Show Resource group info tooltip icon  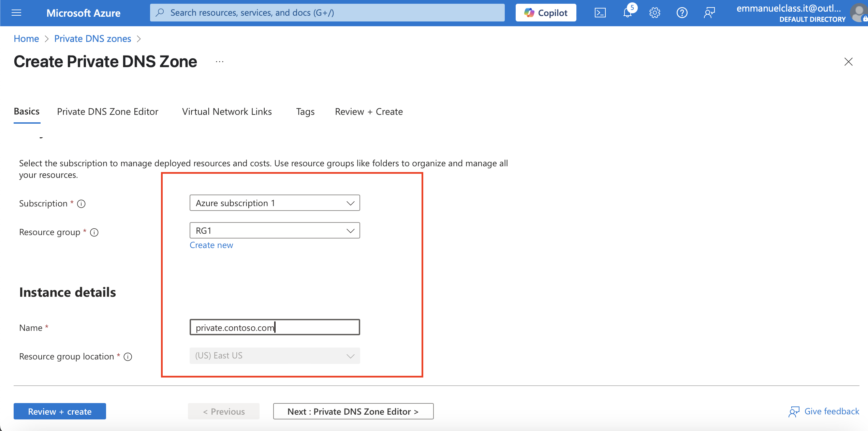[x=94, y=232]
